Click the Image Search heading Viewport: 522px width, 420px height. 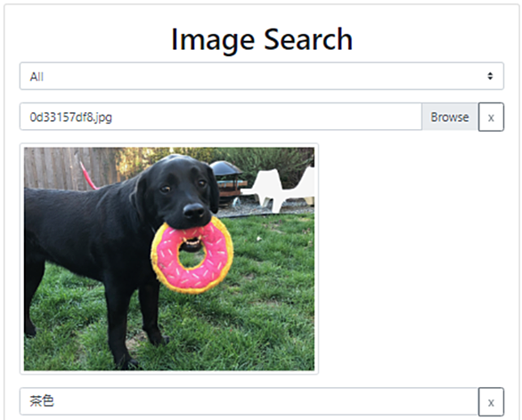click(262, 39)
